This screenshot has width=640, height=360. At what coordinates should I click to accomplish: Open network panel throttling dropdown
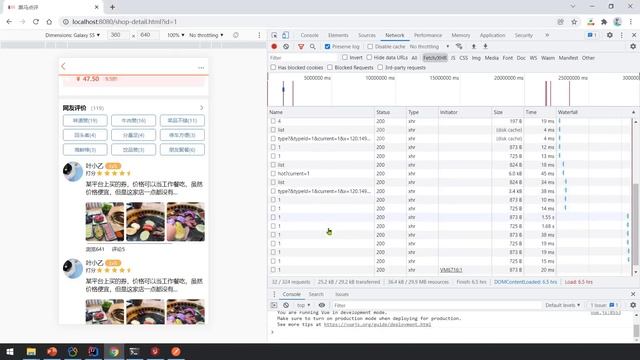click(429, 47)
